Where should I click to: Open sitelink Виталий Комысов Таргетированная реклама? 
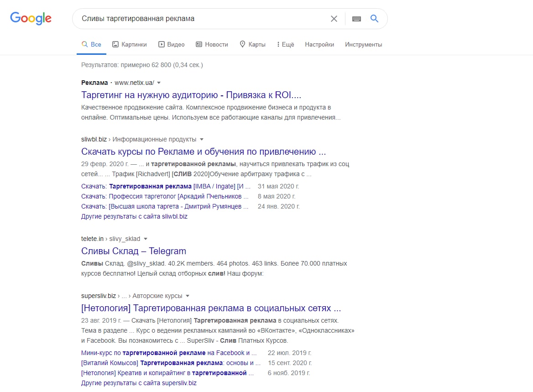coord(171,363)
